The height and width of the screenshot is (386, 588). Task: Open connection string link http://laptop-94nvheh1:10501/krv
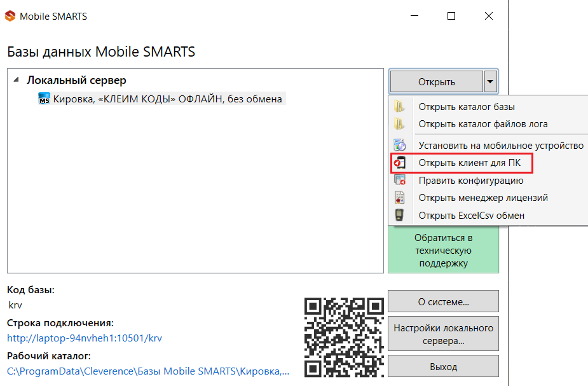click(85, 338)
